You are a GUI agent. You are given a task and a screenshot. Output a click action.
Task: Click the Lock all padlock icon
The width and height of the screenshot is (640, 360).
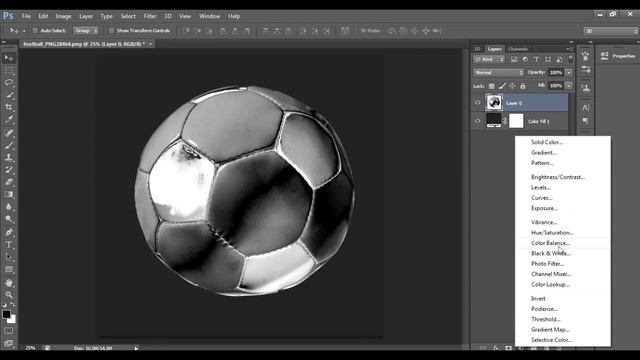coord(523,86)
